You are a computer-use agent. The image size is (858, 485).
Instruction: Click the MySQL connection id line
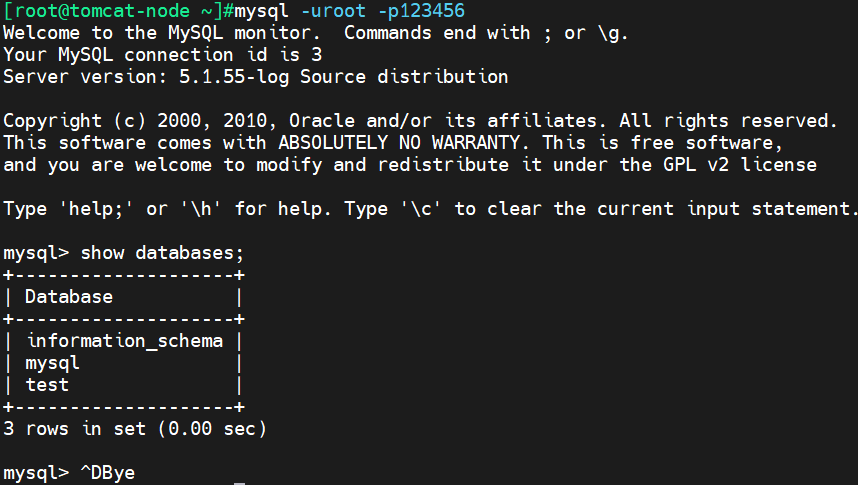tap(163, 55)
